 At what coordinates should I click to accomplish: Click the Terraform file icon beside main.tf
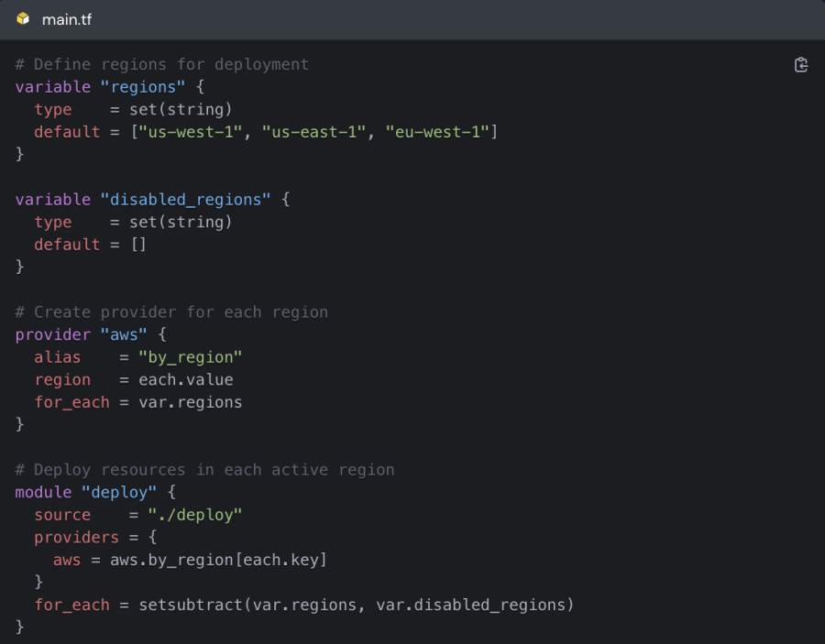(23, 19)
